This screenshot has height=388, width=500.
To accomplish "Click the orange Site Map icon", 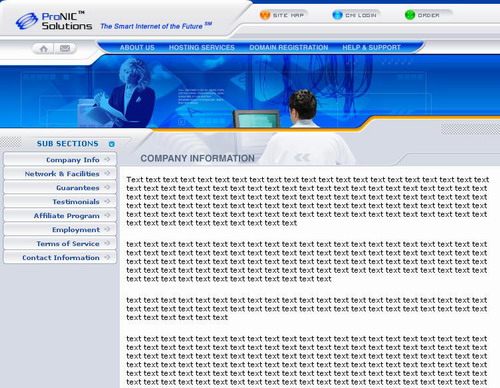I will coord(265,15).
